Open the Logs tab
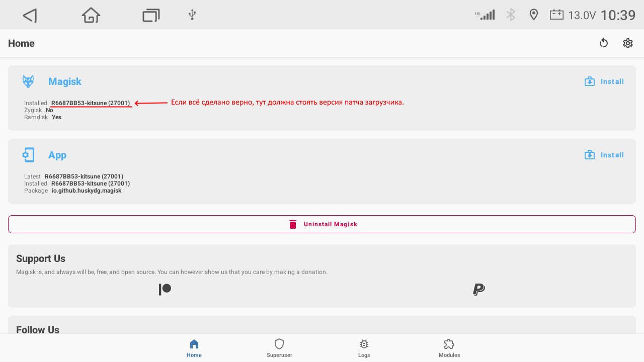Screen dimensions: 644x362 364,348
